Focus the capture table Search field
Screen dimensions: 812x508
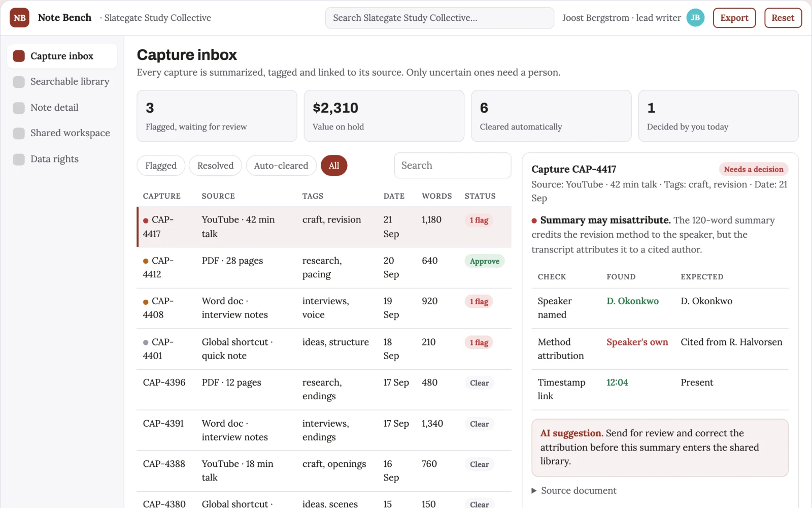pos(453,166)
